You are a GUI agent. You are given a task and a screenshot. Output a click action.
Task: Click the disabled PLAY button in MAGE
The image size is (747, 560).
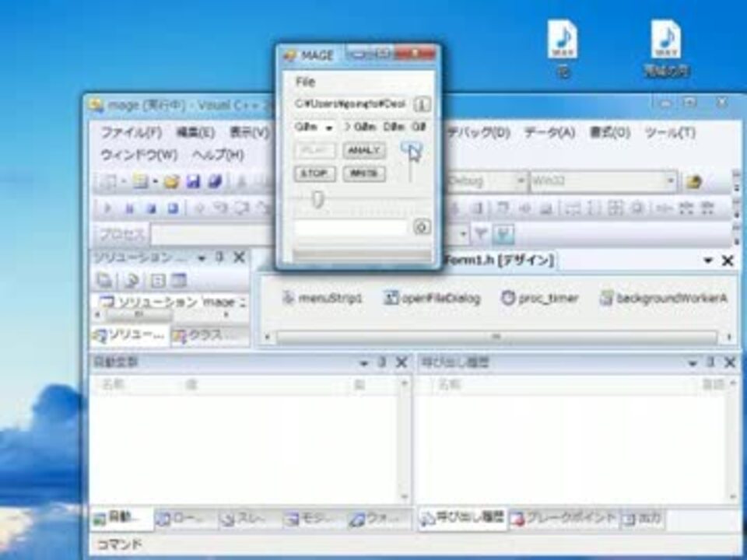(x=315, y=150)
